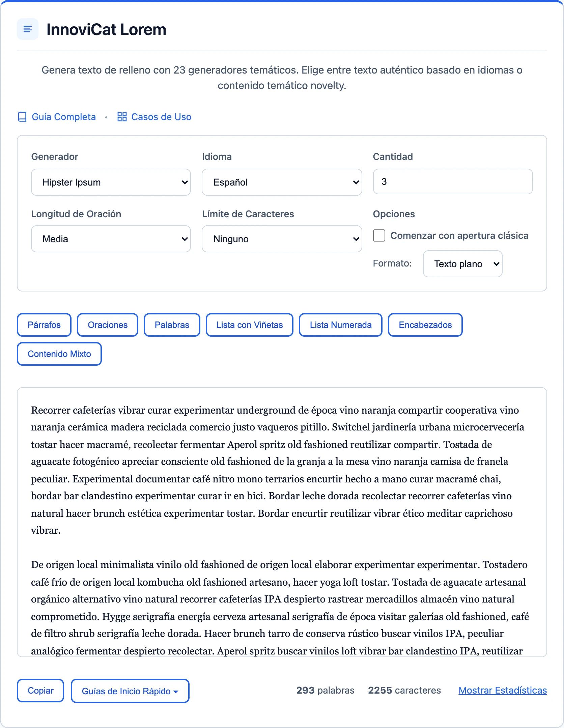564x728 pixels.
Task: Select the Contenido Mixto button
Action: pyautogui.click(x=59, y=354)
